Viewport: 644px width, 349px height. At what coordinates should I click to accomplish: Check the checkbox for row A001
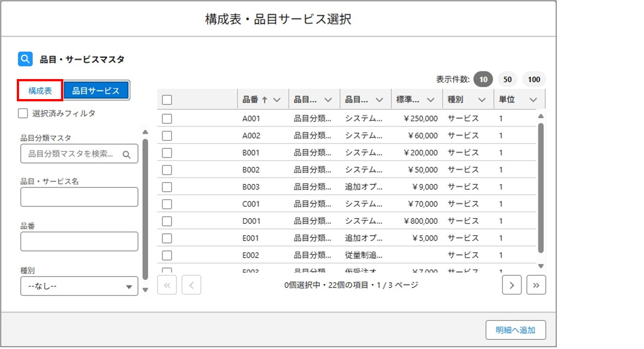166,118
